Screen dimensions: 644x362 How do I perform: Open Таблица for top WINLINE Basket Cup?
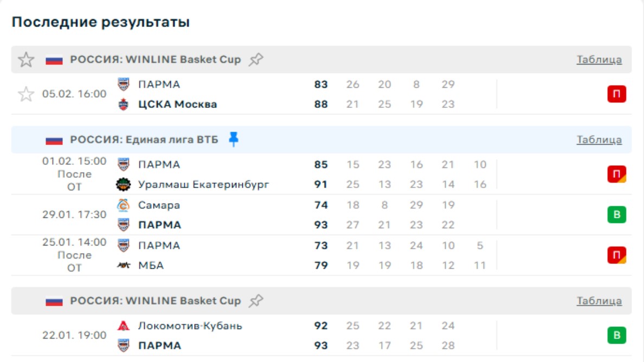point(599,60)
